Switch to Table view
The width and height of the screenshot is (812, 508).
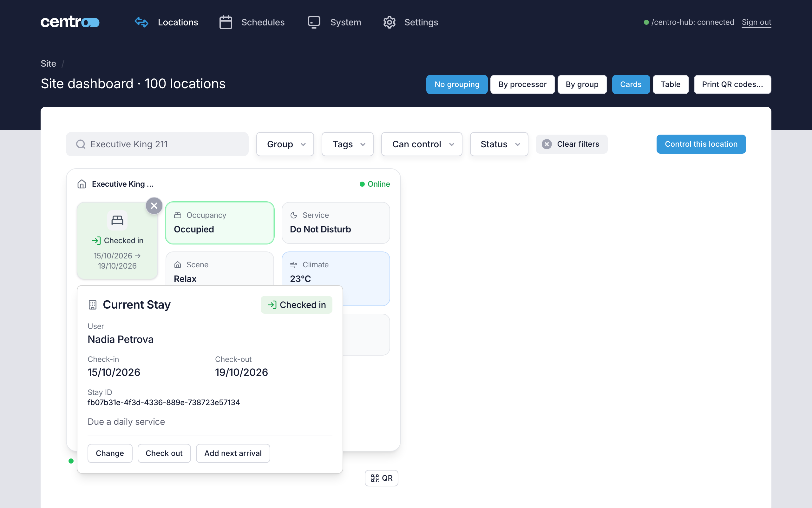[671, 84]
